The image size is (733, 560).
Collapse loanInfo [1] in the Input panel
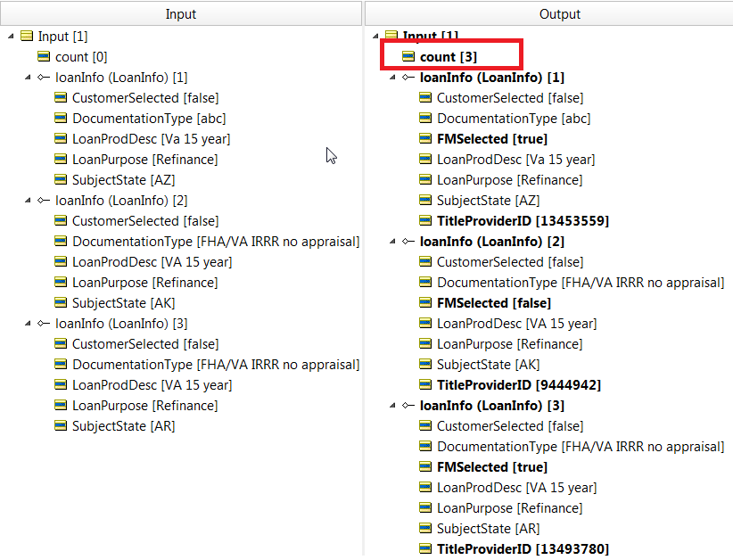(28, 77)
